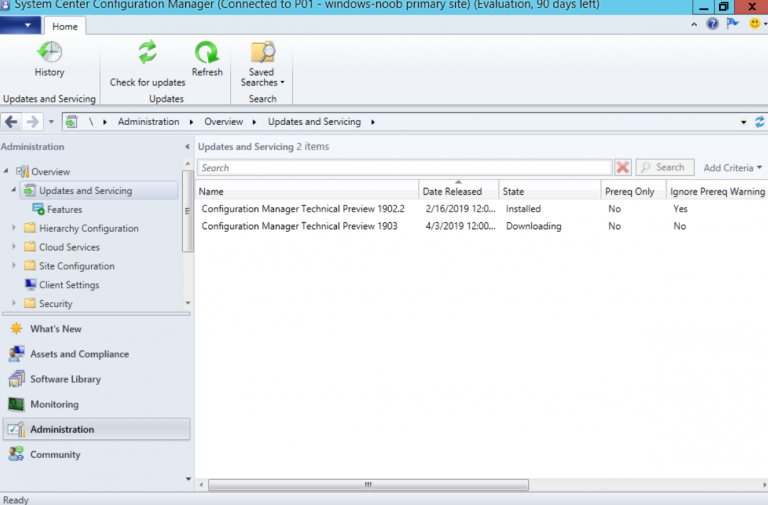Expand arrow after Updates and Servicing breadcrumb
Screen dimensions: 768x505
pyautogui.click(x=373, y=122)
